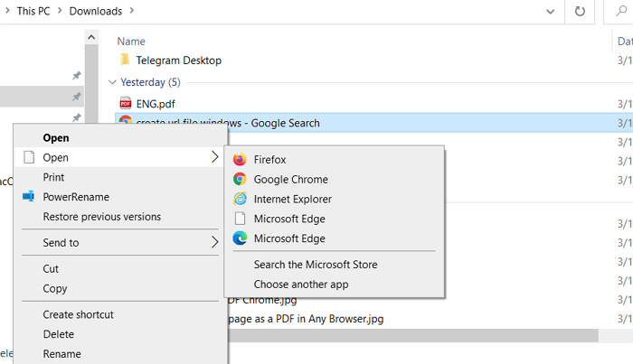Expand the address bar history dropdown
The width and height of the screenshot is (633, 364).
[x=550, y=12]
